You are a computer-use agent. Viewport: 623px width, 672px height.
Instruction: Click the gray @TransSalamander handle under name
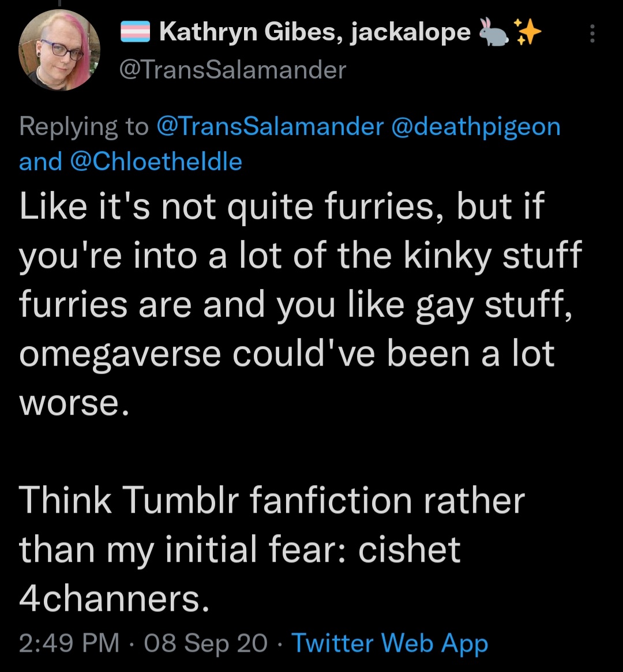232,69
